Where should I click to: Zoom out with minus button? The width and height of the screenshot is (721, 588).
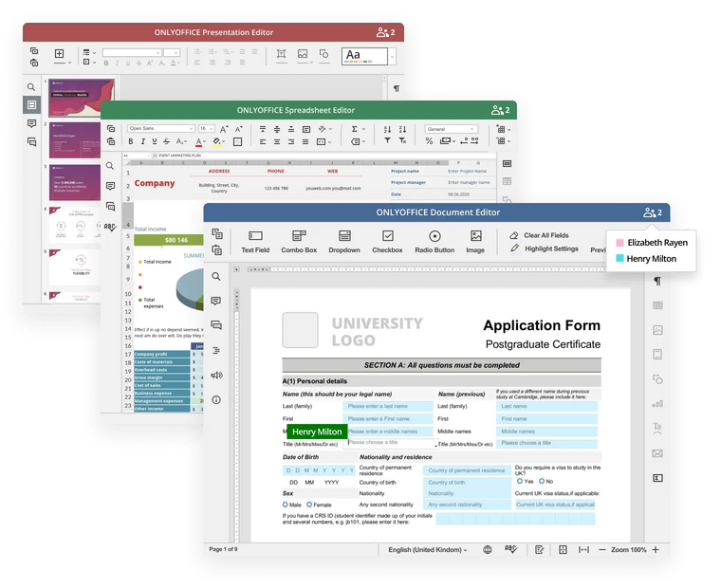tap(601, 549)
